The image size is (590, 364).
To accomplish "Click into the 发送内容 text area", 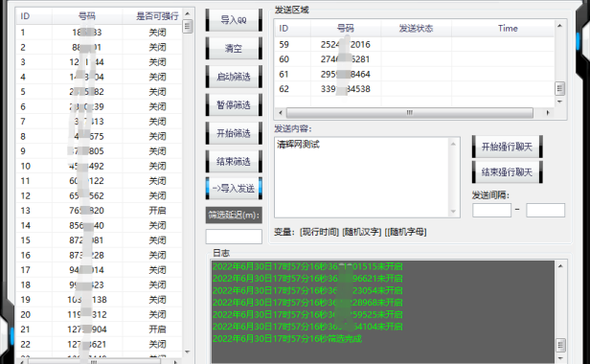I will click(361, 177).
